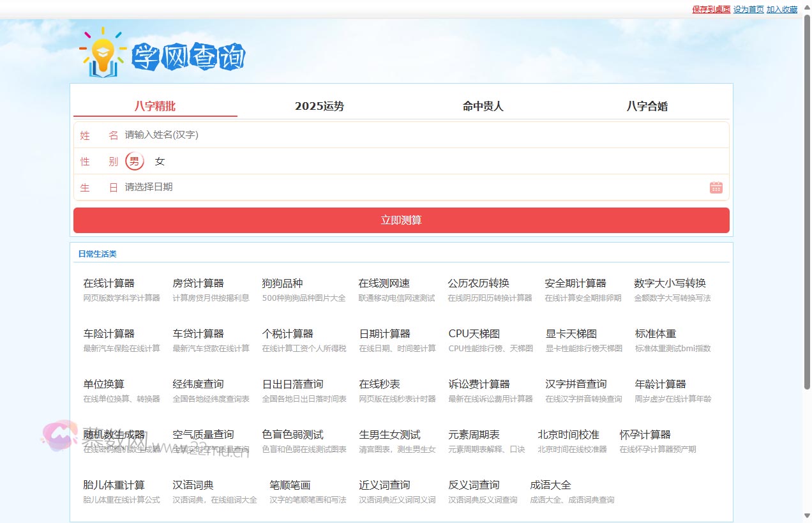This screenshot has width=812, height=523.
Task: Select the 男 gender radio button
Action: tap(133, 161)
